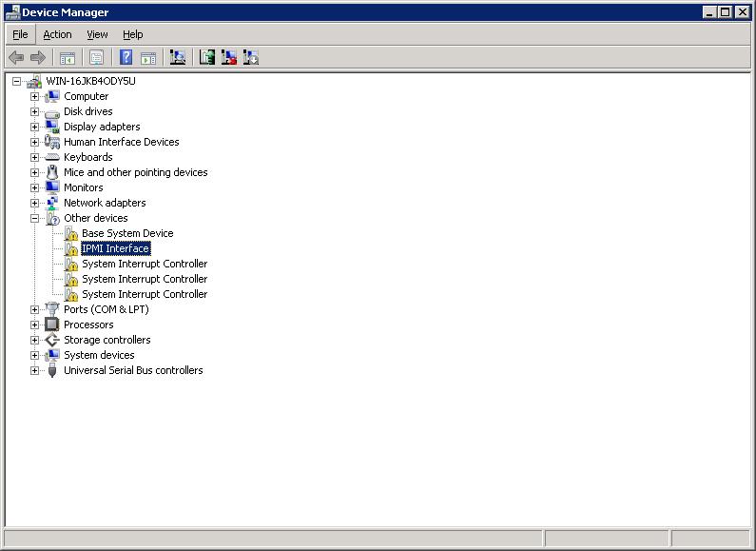Expand the Keyboards node
This screenshot has width=756, height=551.
(35, 157)
